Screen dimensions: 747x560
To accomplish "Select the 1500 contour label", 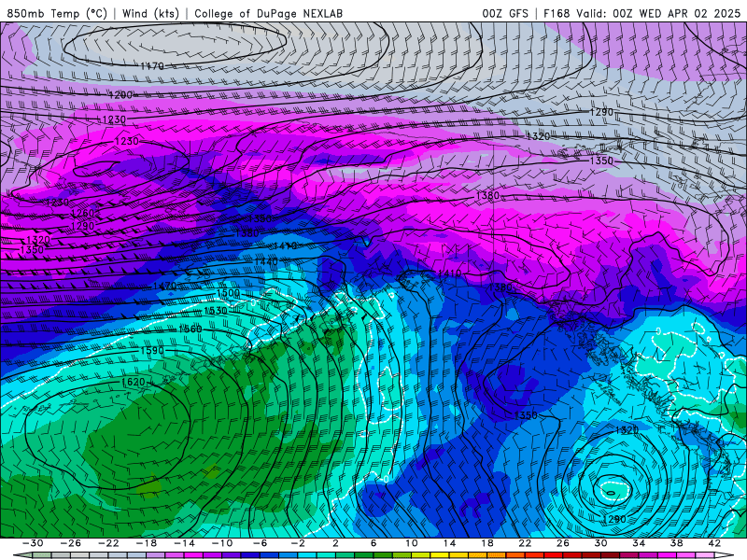I will [x=228, y=293].
